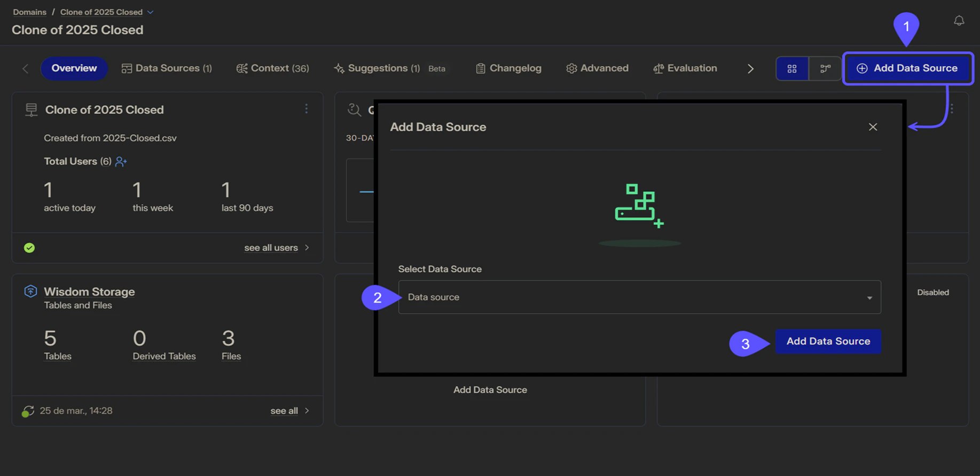Click the Beta badge next to Suggestions
Image resolution: width=980 pixels, height=476 pixels.
[x=437, y=69]
